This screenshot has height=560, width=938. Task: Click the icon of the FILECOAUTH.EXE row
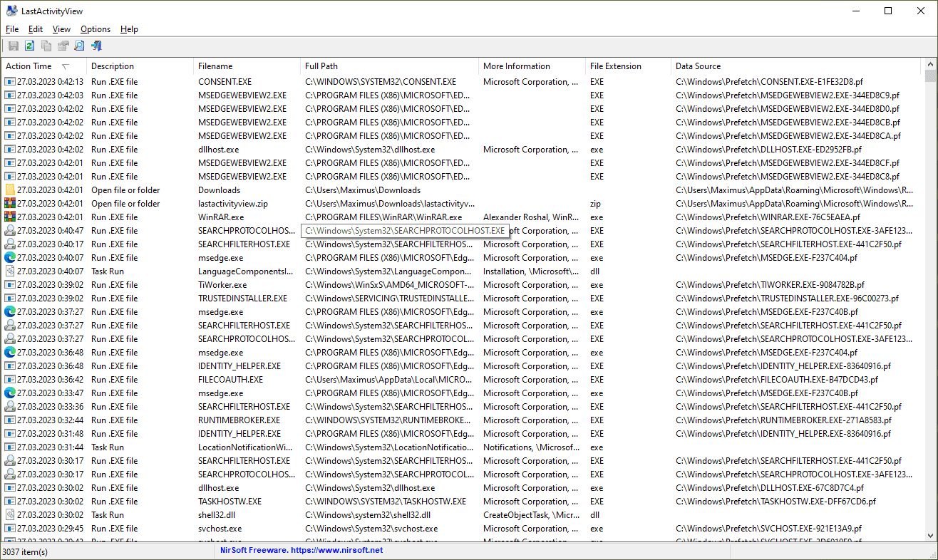(x=10, y=380)
